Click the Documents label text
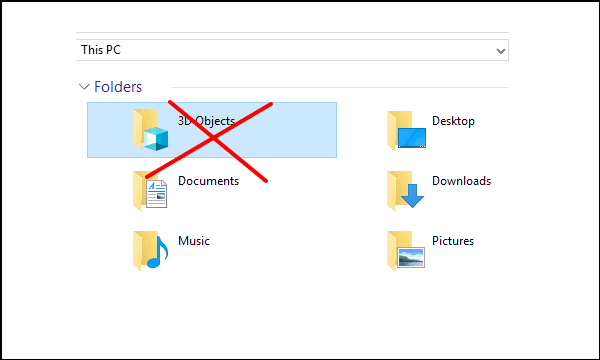The image size is (600, 360). click(x=208, y=181)
